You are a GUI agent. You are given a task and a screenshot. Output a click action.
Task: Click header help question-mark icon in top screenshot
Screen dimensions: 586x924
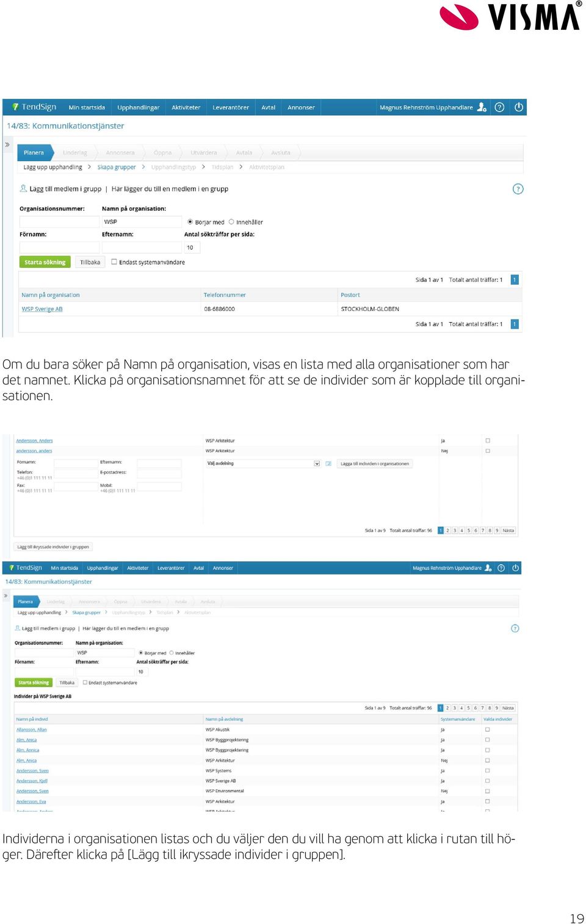tap(499, 107)
